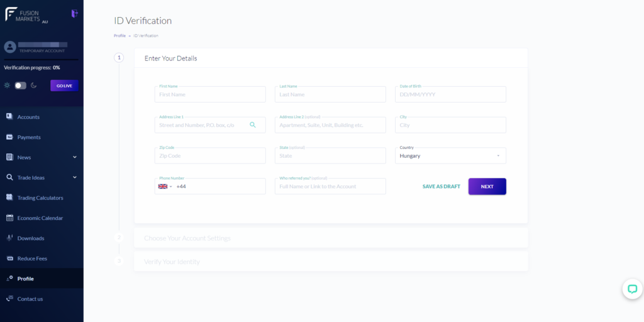Toggle the light/dark theme switch
644x322 pixels.
point(21,86)
